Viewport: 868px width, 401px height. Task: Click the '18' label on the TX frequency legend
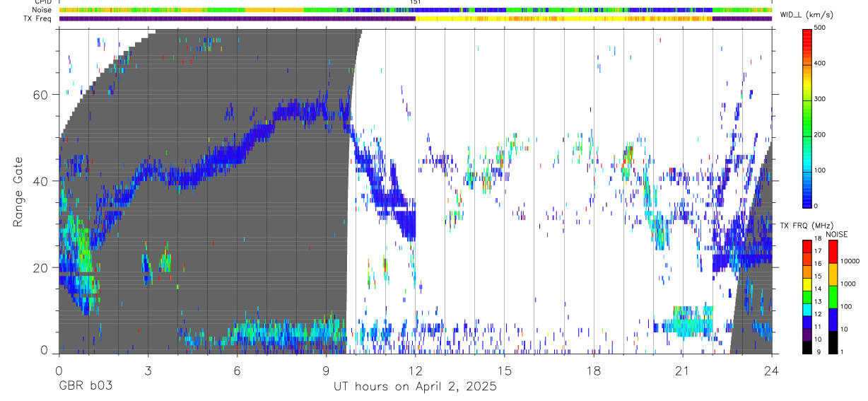pyautogui.click(x=818, y=239)
